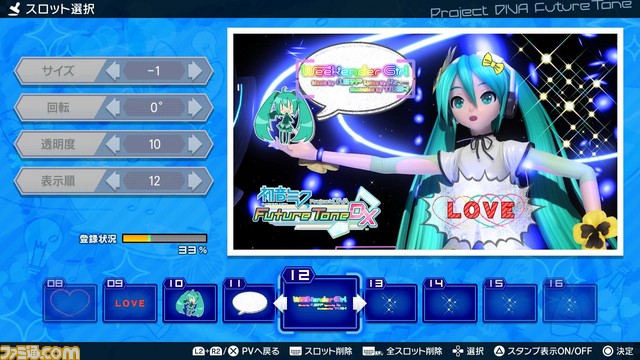Image resolution: width=640 pixels, height=360 pixels.
Task: Select slot 08 heart stamp
Action: [70, 301]
